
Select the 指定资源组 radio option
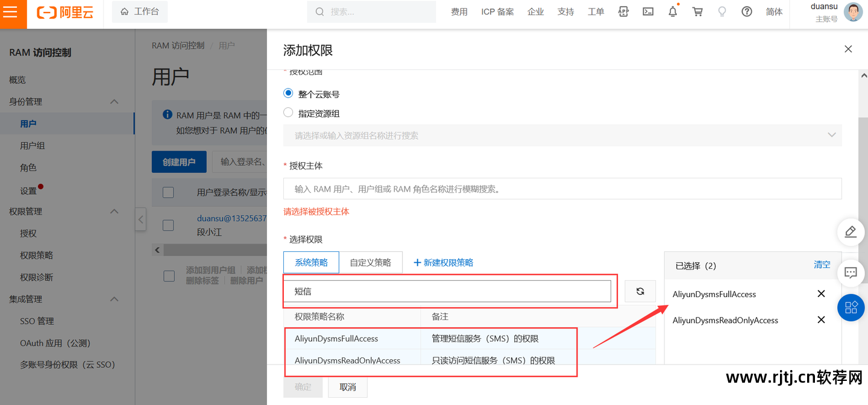pyautogui.click(x=288, y=113)
